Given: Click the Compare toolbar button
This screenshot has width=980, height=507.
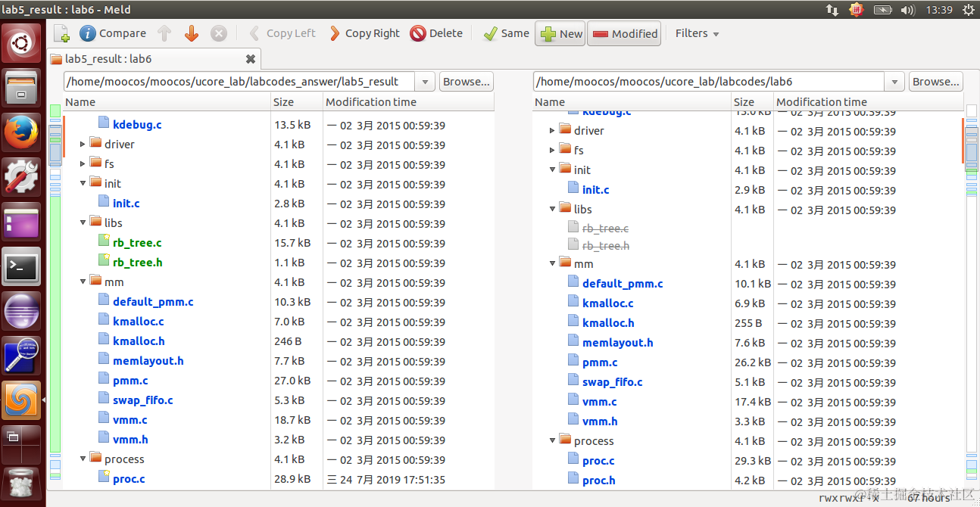Looking at the screenshot, I should pos(113,33).
